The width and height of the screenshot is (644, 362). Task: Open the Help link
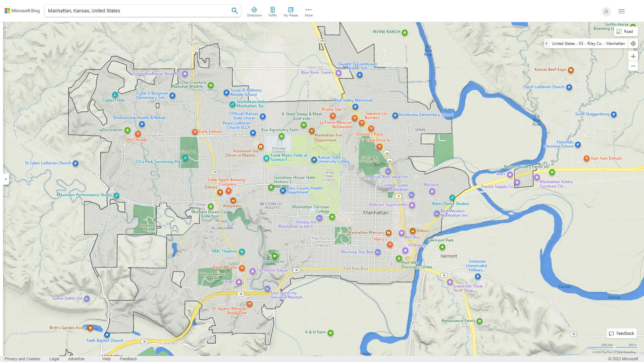click(x=106, y=359)
